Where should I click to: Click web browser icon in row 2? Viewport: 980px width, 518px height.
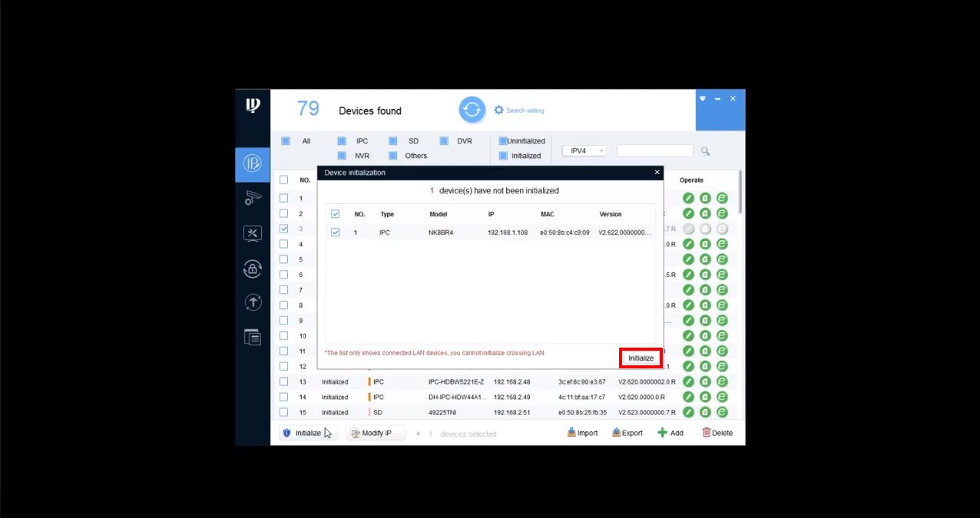coord(722,213)
